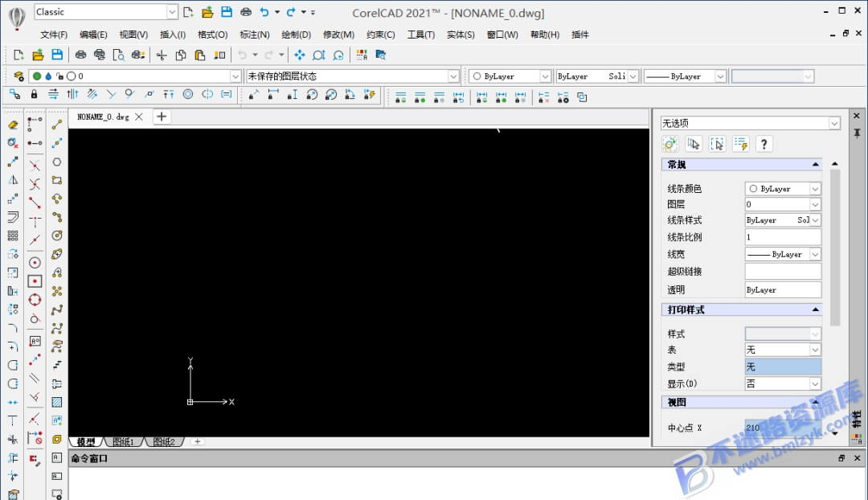The width and height of the screenshot is (868, 500).
Task: Switch to the 图纸2 sheet tab
Action: point(164,442)
